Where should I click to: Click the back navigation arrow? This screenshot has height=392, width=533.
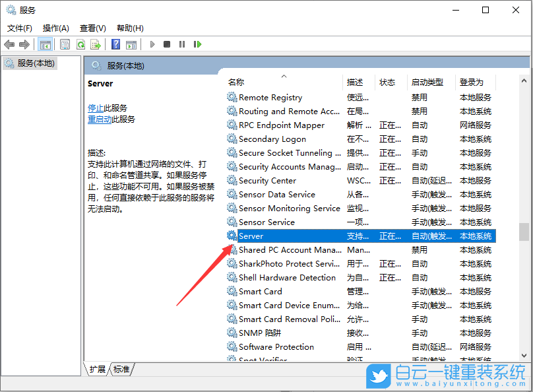click(9, 44)
